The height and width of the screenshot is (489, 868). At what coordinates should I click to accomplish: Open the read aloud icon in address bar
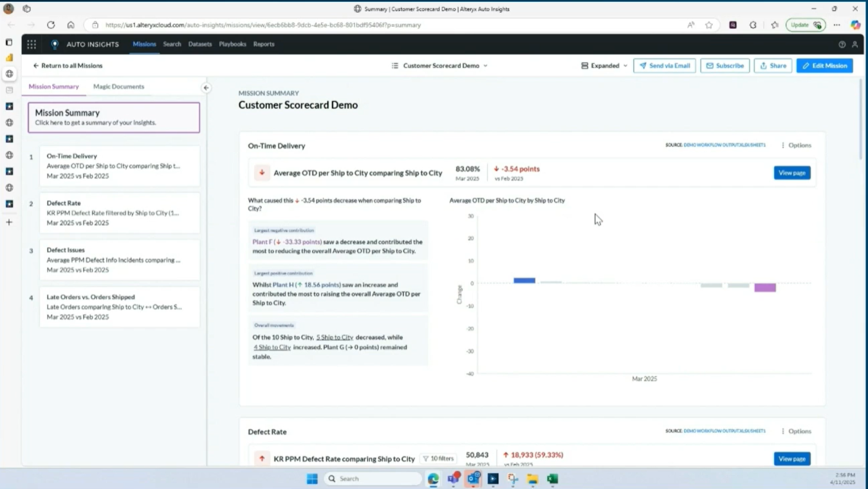pyautogui.click(x=690, y=24)
